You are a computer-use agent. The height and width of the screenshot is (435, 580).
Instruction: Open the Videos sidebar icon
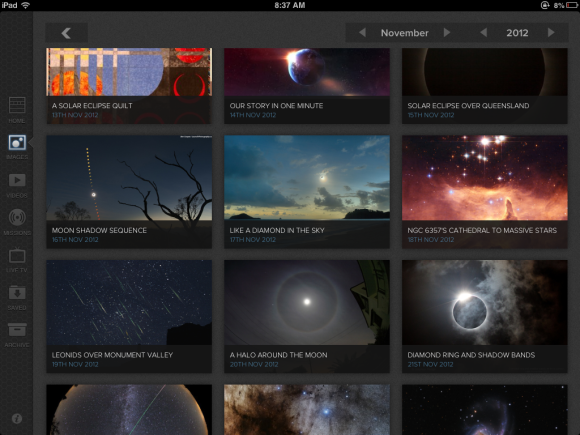17,181
